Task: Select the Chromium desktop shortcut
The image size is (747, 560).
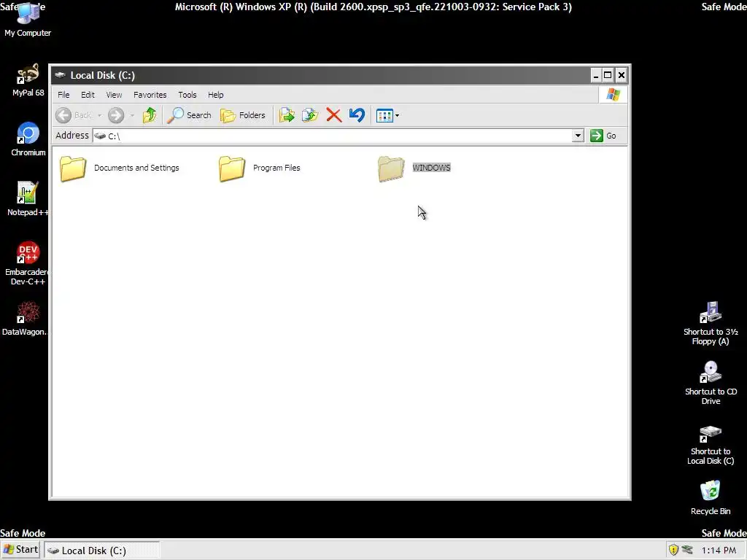Action: click(28, 139)
